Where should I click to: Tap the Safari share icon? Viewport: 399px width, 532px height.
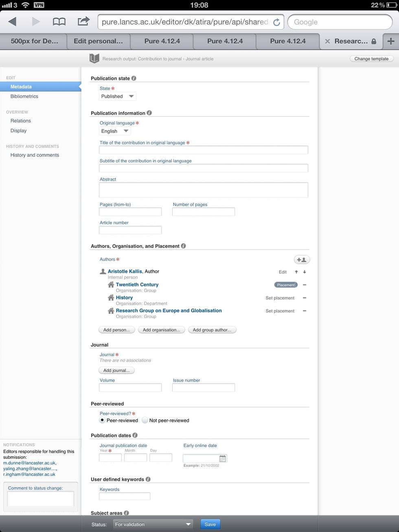(83, 22)
